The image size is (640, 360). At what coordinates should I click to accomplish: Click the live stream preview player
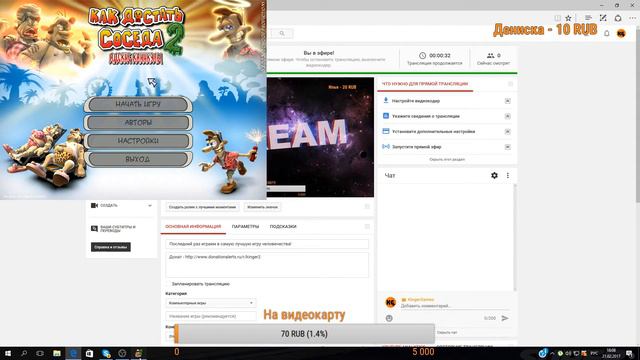pyautogui.click(x=320, y=137)
